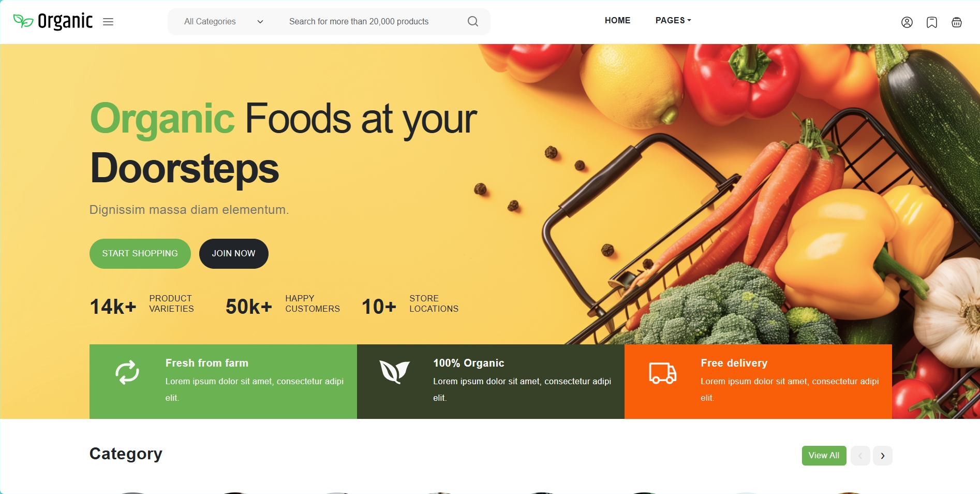980x494 pixels.
Task: Click the search magnifier icon
Action: tap(473, 21)
